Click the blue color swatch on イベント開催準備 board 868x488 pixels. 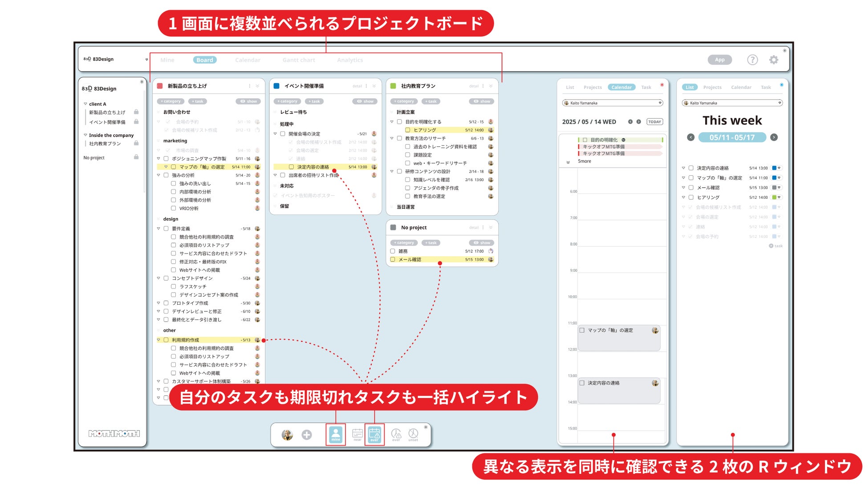point(276,86)
